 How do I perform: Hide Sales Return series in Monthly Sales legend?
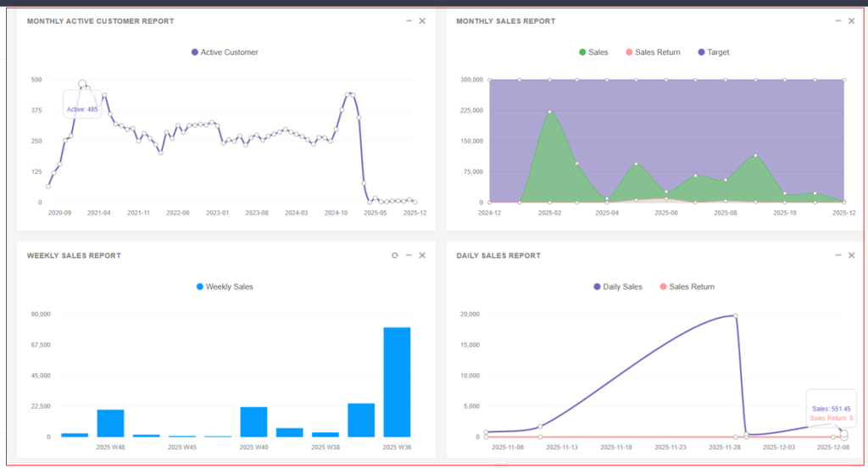coord(652,53)
